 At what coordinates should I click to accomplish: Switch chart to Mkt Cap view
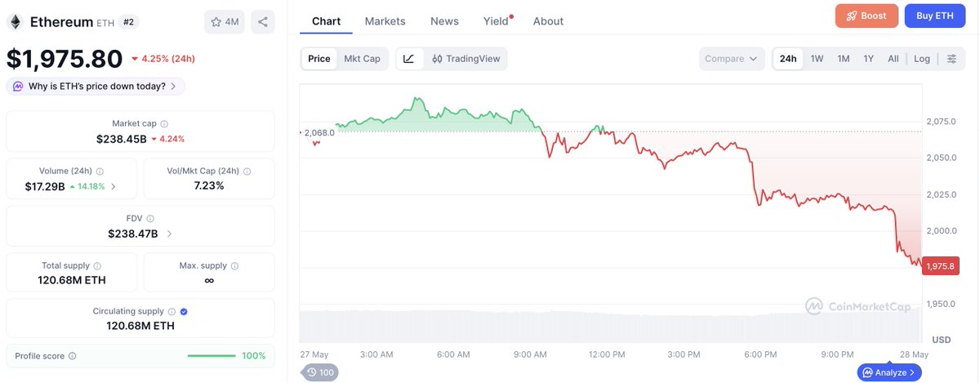tap(362, 59)
